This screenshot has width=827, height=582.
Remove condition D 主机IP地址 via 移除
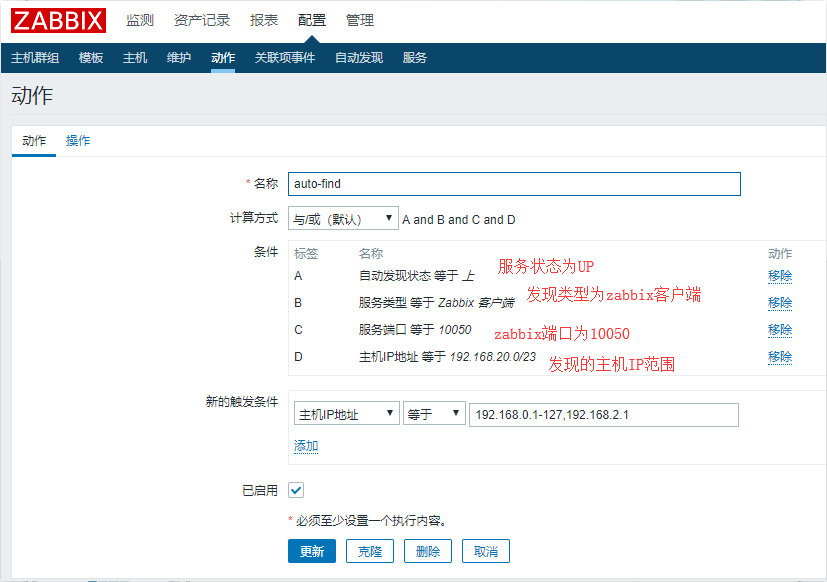pos(780,357)
